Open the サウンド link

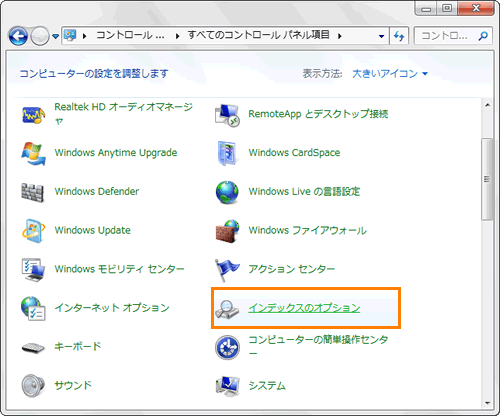(x=73, y=385)
